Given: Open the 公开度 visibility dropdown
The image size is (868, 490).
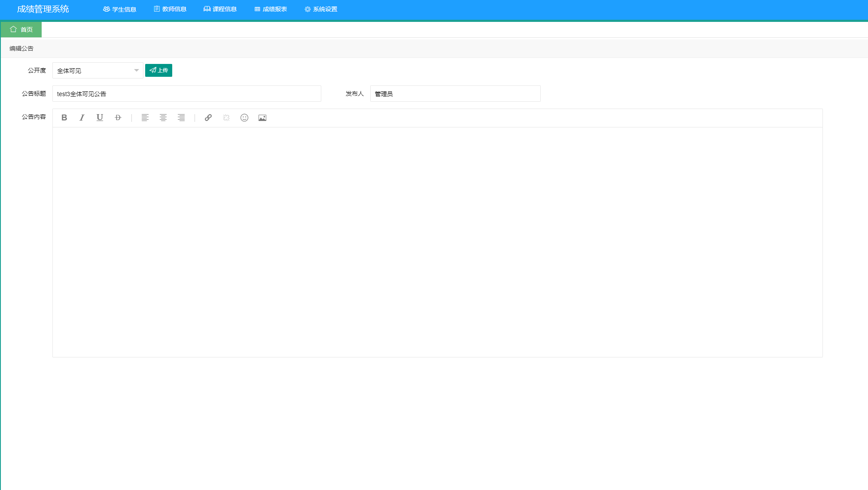Looking at the screenshot, I should click(97, 70).
